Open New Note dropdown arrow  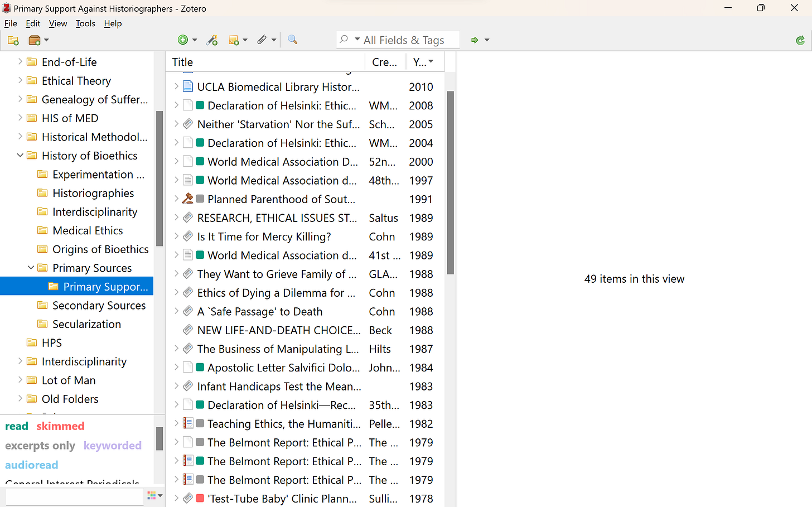coord(245,40)
